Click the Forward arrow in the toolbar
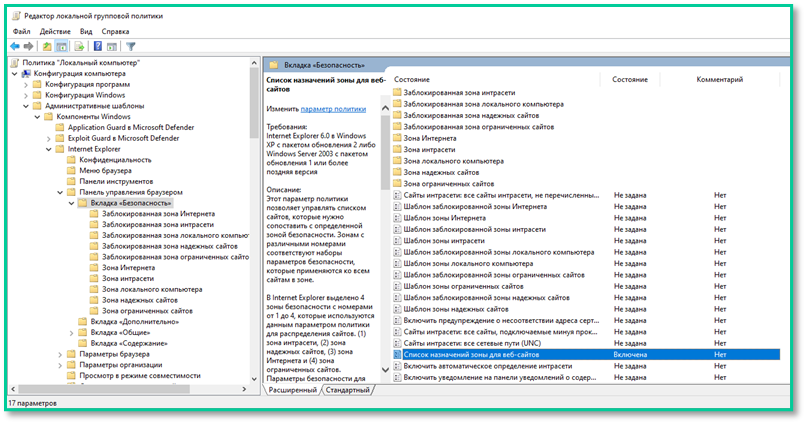 [29, 46]
